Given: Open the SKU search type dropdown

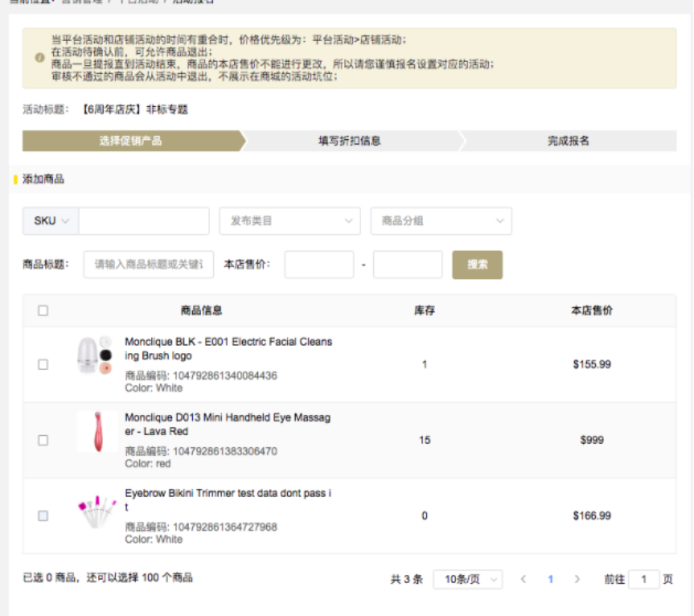Looking at the screenshot, I should click(x=51, y=221).
